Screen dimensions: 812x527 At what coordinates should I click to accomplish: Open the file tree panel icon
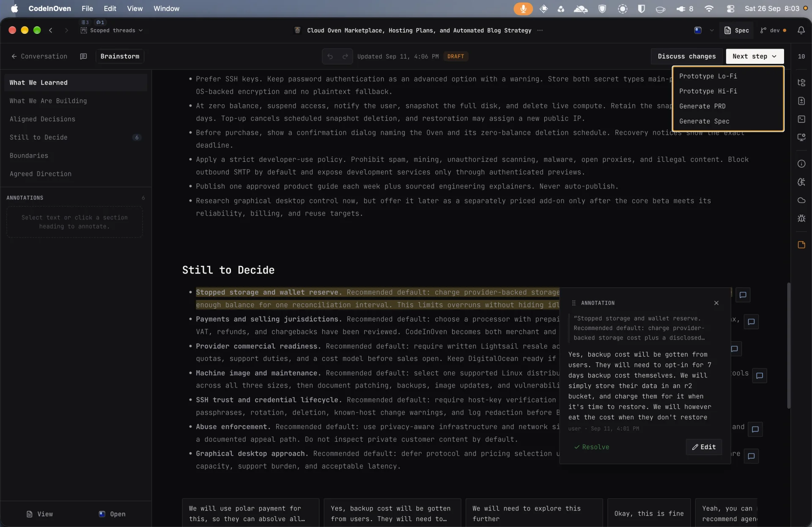[x=801, y=82]
